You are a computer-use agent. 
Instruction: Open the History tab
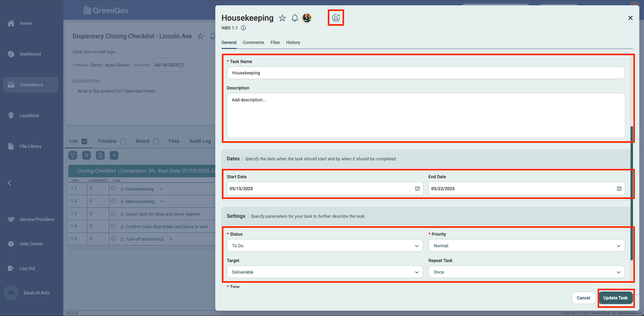click(293, 42)
